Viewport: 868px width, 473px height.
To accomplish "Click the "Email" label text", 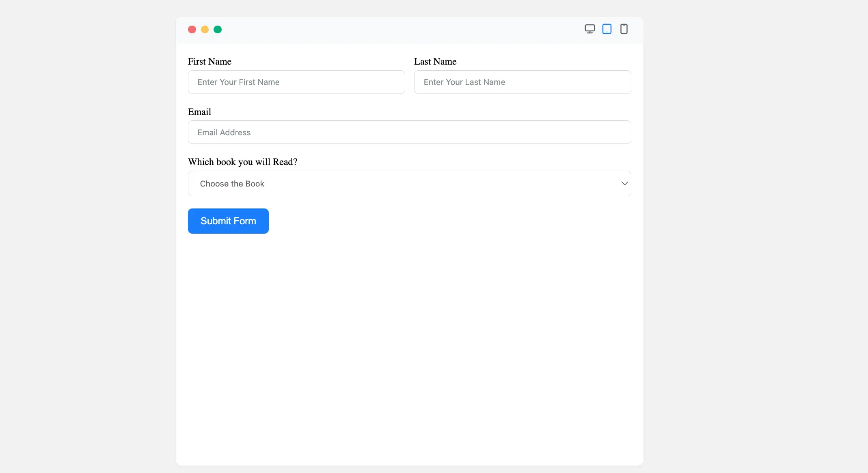I will click(199, 112).
